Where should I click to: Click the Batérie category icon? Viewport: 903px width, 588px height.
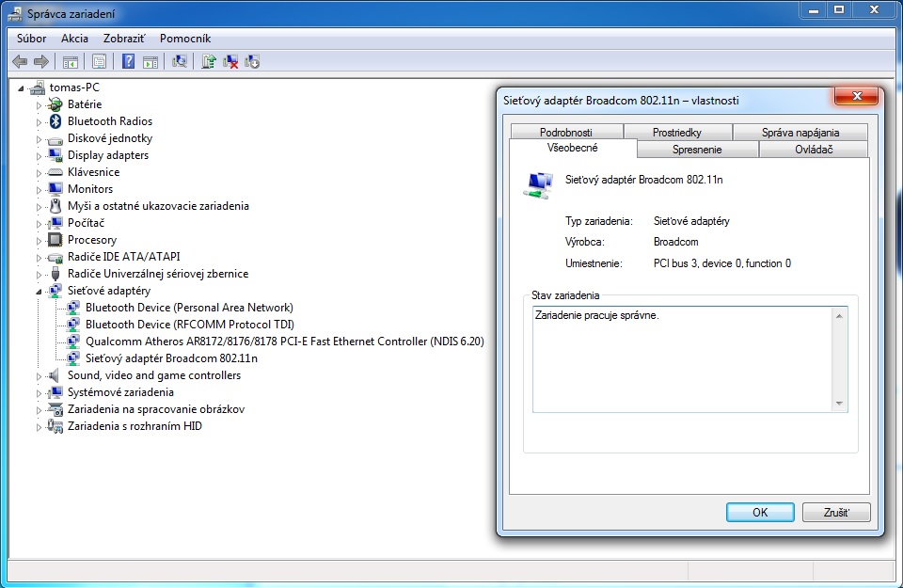coord(55,104)
